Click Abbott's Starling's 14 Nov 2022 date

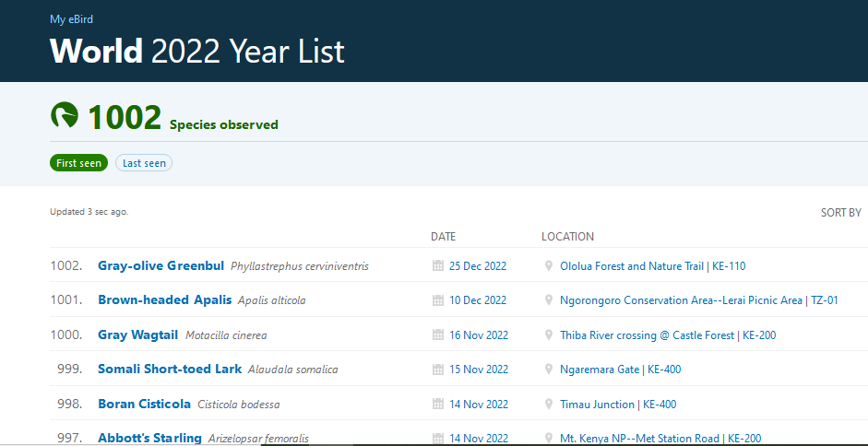tap(479, 439)
